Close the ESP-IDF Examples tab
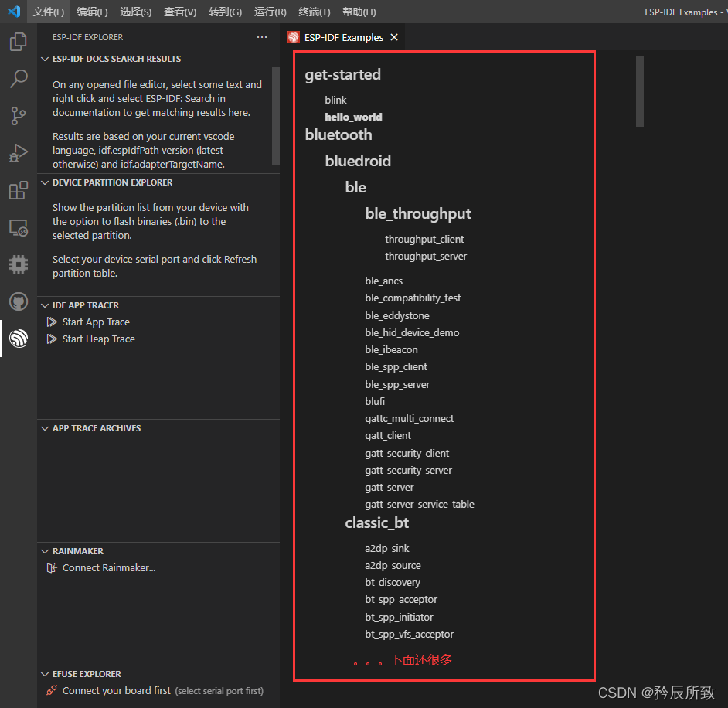 click(x=394, y=37)
